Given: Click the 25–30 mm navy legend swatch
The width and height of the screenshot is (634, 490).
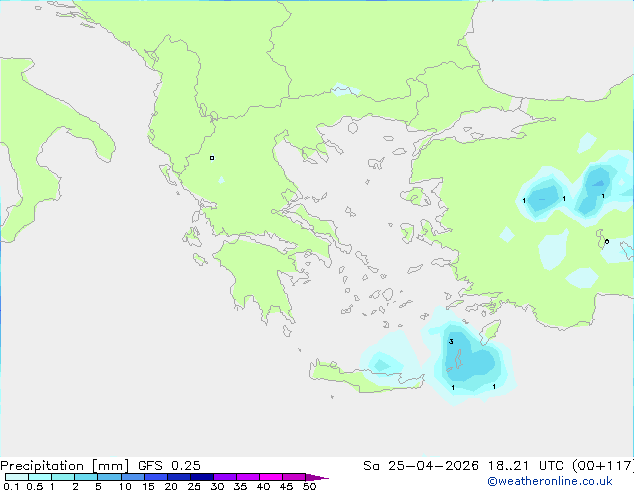Looking at the screenshot, I should click(x=202, y=477).
